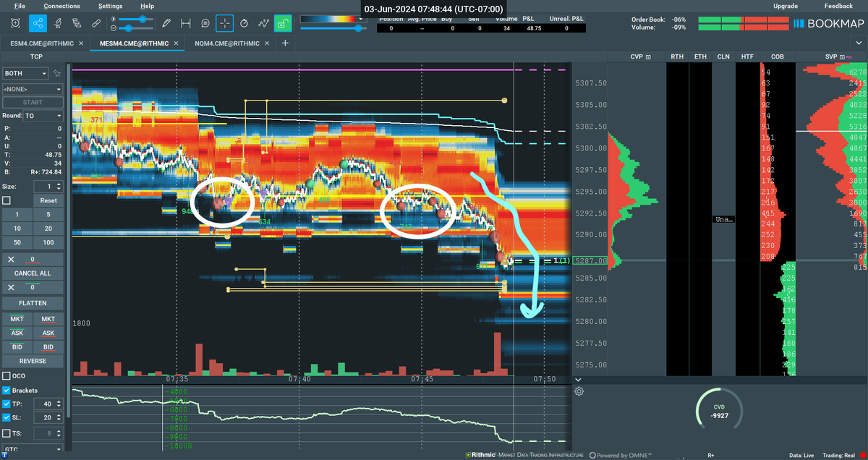Viewport: 868px width, 460px height.
Task: Add a new instrument tab with plus
Action: click(285, 43)
